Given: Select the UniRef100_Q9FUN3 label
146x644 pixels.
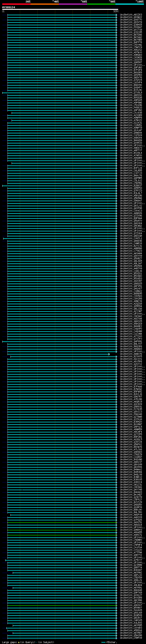Looking at the screenshot, I should pyautogui.click(x=131, y=67).
